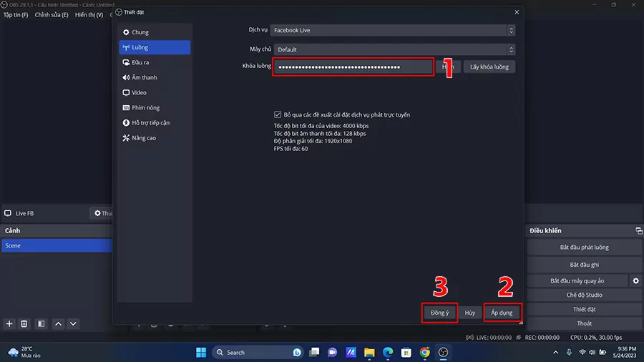Open the Chỉnh sửa (E) menu
Screen dimensions: 644x362
pyautogui.click(x=52, y=15)
